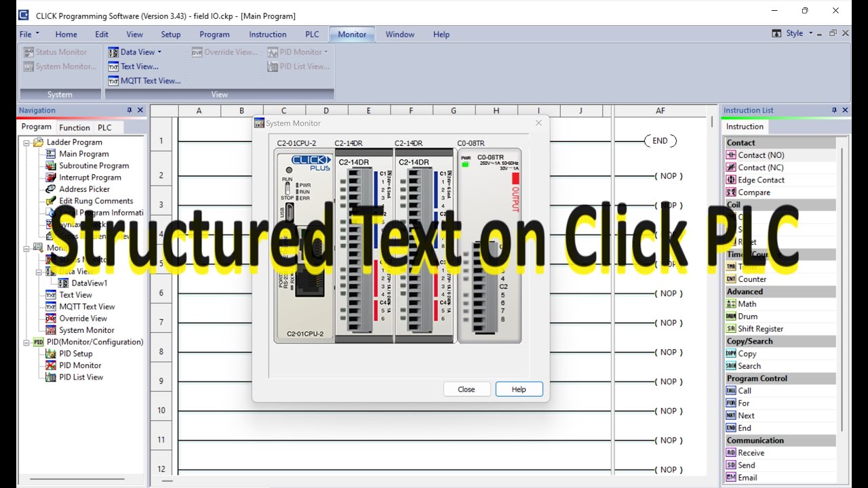Select the Instruction tab in Instruction List
This screenshot has width=868, height=488.
(745, 127)
